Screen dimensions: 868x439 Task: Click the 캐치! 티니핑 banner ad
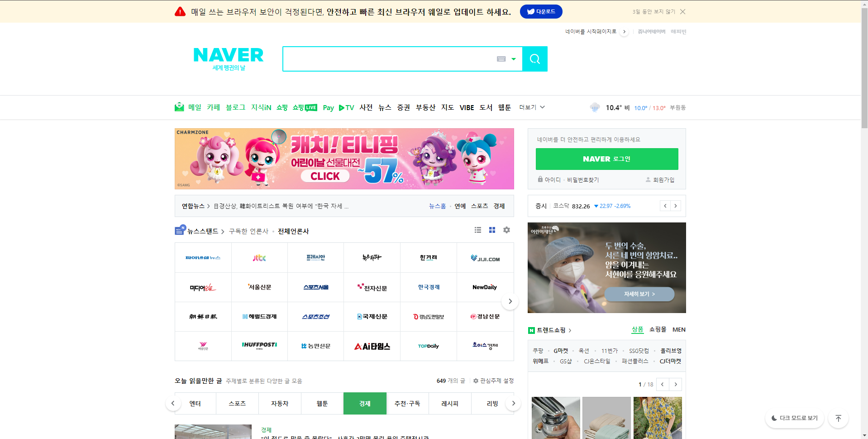[344, 159]
